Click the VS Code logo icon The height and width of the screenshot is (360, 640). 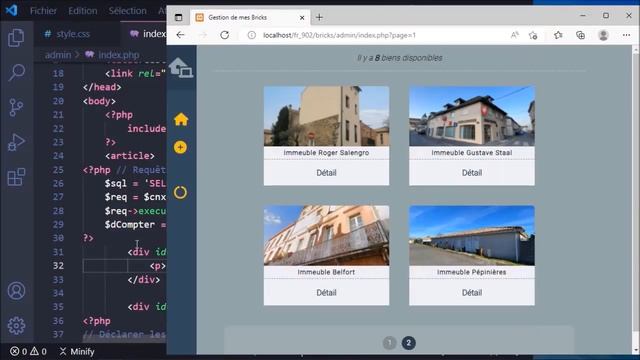pyautogui.click(x=11, y=10)
